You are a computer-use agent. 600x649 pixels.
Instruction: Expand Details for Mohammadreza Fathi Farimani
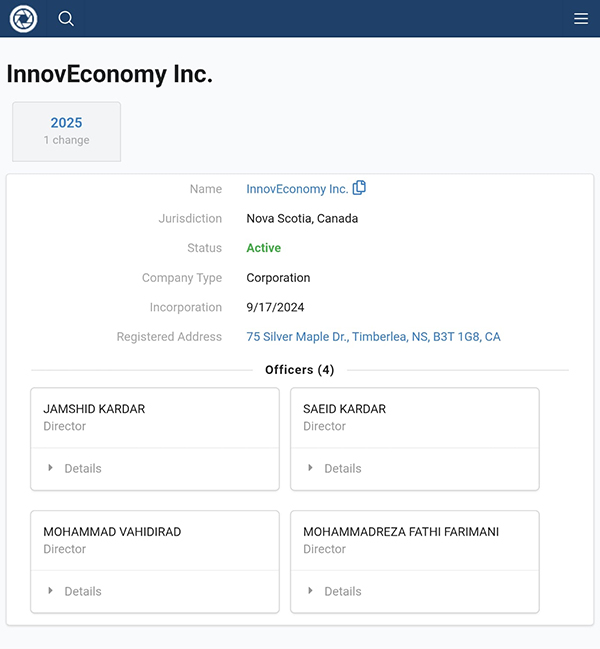pos(342,591)
